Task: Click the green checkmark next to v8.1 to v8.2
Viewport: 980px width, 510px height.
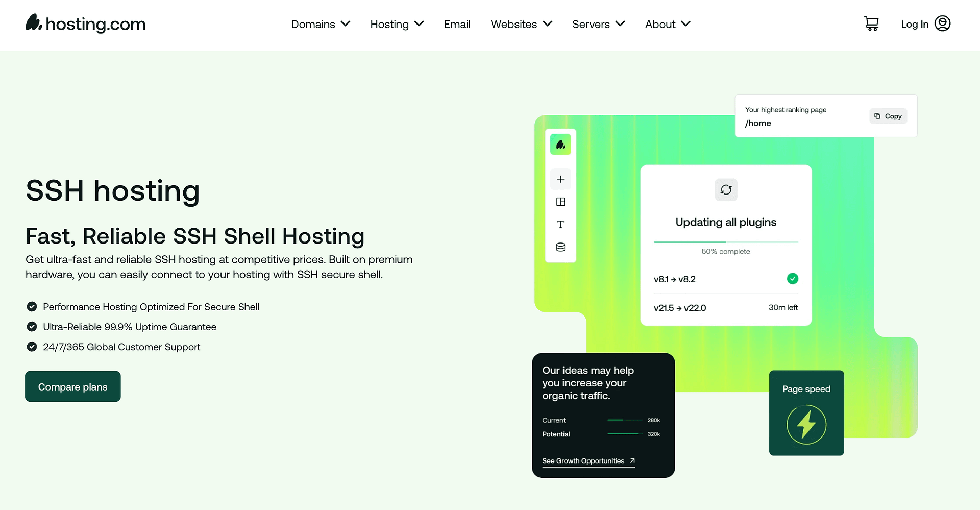Action: point(793,279)
